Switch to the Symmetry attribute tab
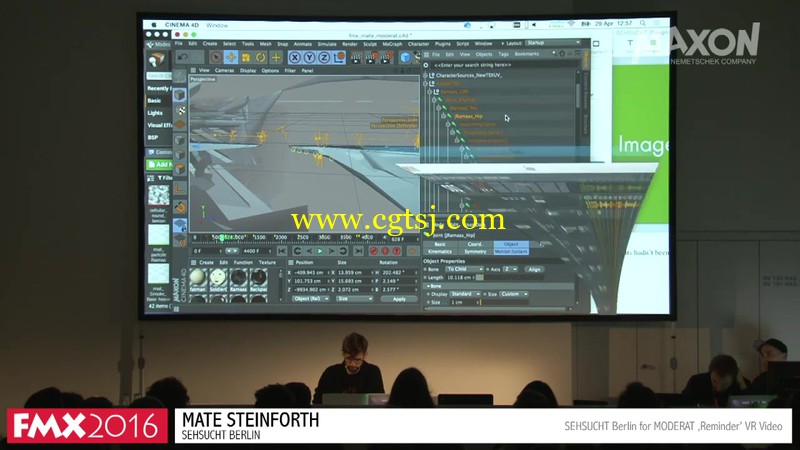 coord(475,252)
